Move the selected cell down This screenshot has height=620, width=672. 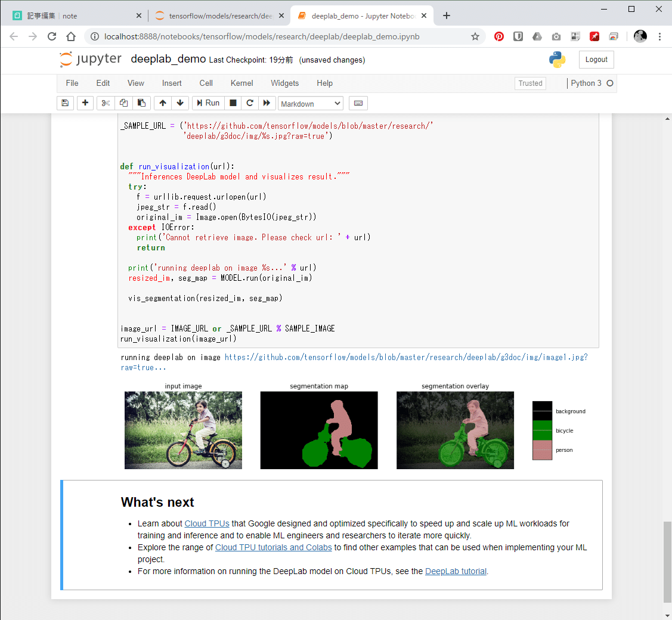point(180,103)
